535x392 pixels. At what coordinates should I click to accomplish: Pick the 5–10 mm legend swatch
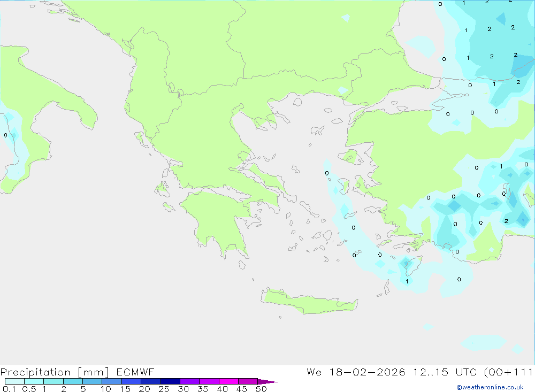coord(93,381)
